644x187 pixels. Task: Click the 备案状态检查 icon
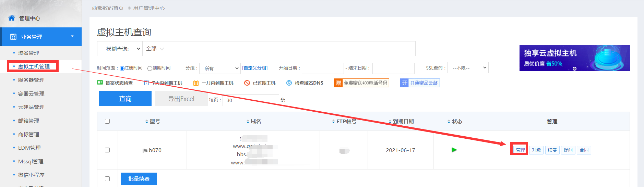click(x=100, y=83)
